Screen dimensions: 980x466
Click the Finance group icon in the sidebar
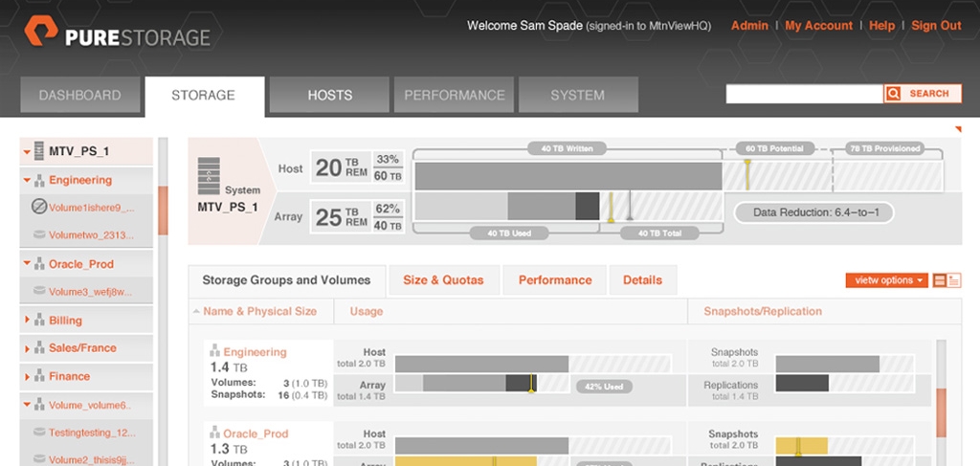tap(39, 376)
